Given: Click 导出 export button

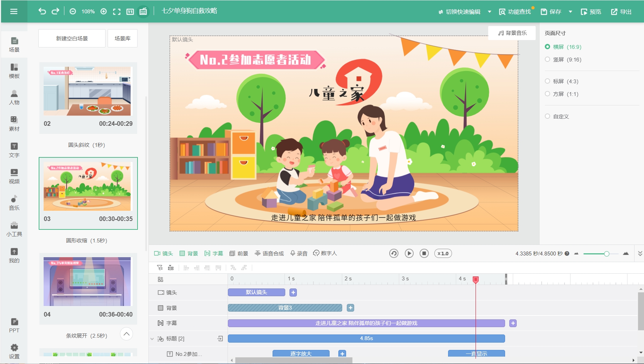Looking at the screenshot, I should (x=621, y=12).
